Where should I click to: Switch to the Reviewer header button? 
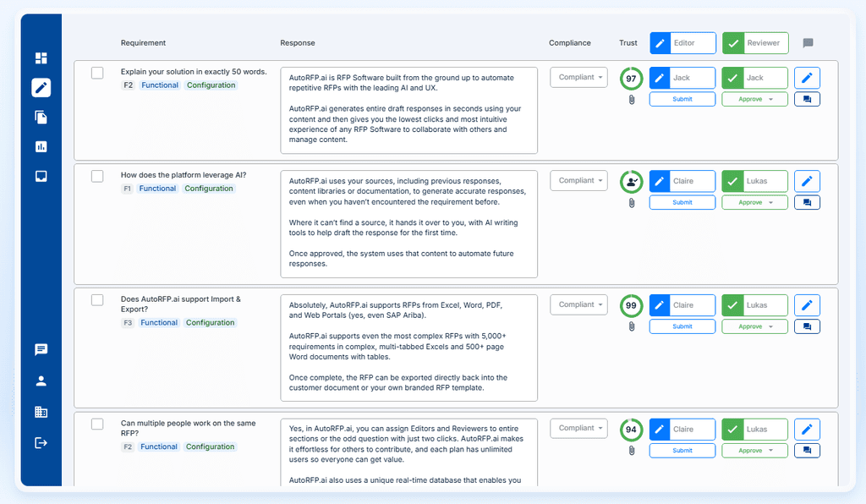(754, 42)
